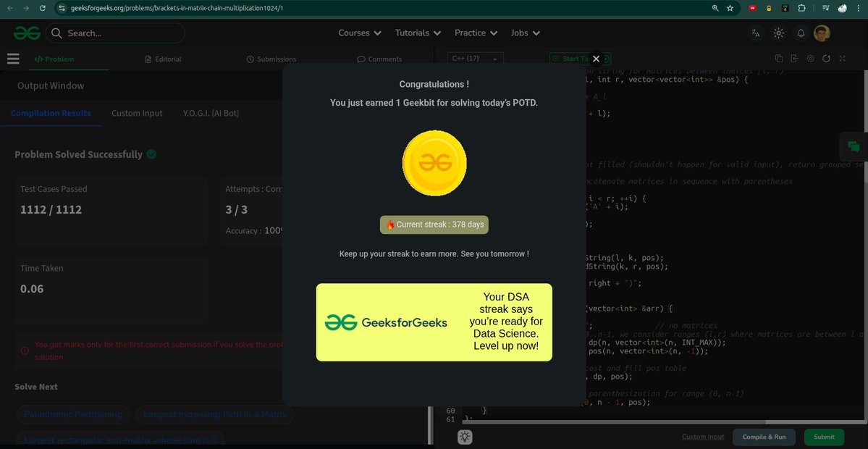Image resolution: width=868 pixels, height=449 pixels.
Task: Toggle light/dark theme with the brightness icon
Action: click(778, 33)
